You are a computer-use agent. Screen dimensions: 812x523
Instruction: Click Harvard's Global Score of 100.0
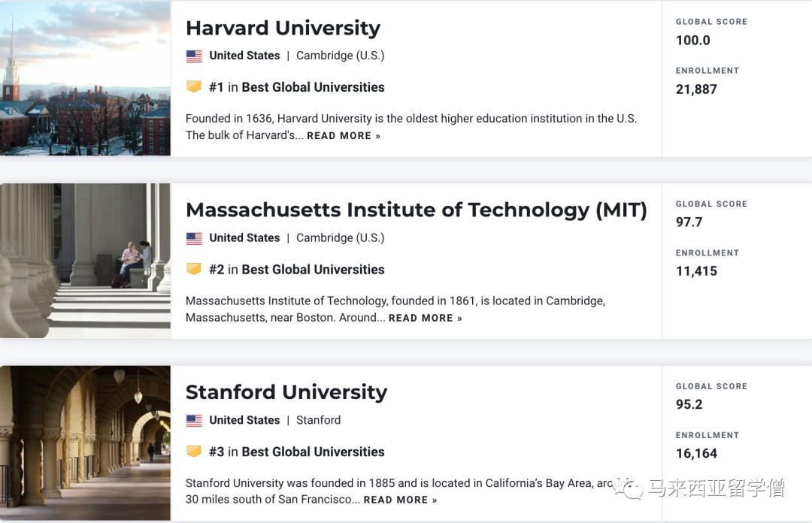click(692, 41)
